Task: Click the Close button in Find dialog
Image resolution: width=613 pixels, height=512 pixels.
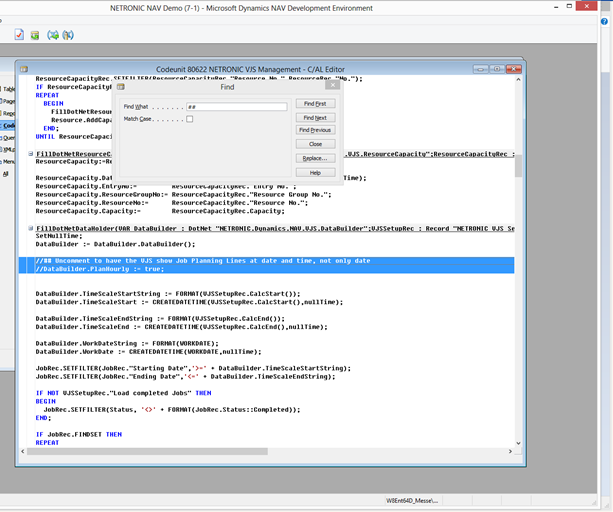Action: click(x=315, y=144)
